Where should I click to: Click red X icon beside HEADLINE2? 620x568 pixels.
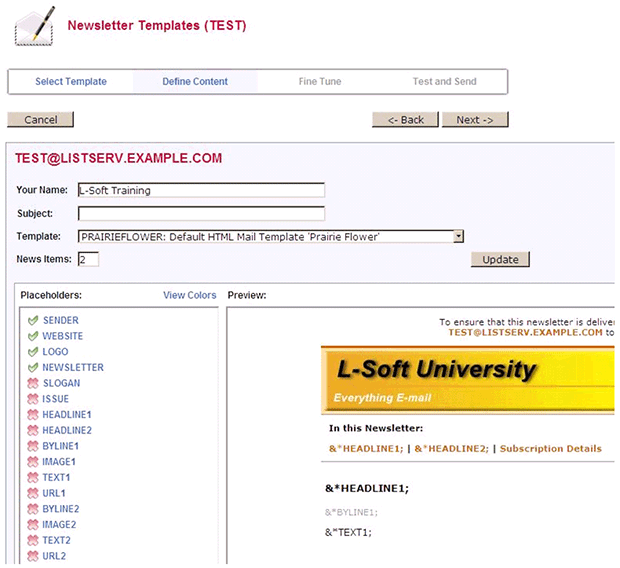point(33,430)
